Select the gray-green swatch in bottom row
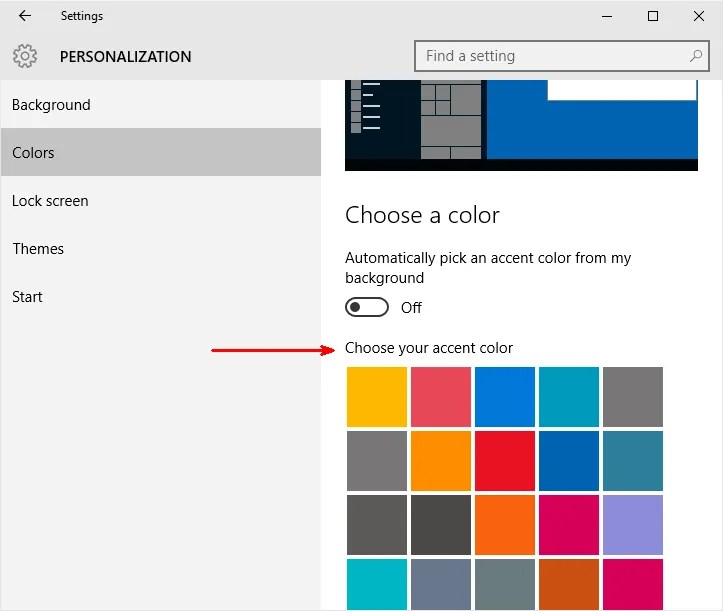This screenshot has width=723, height=611. [x=505, y=584]
